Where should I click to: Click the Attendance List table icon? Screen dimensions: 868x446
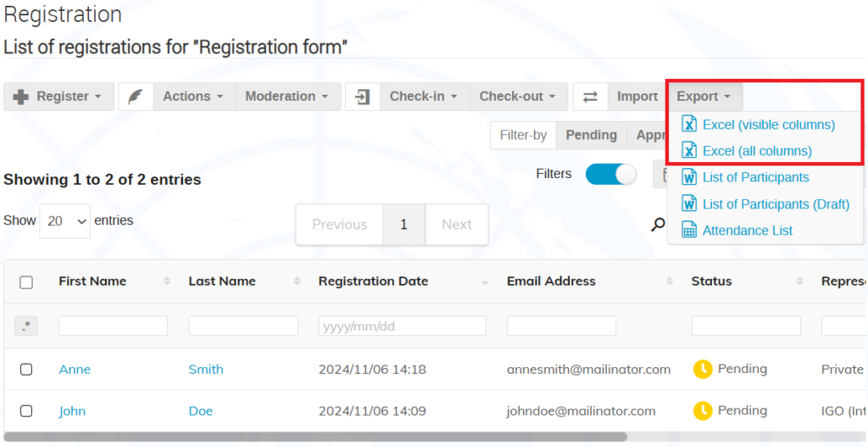click(x=688, y=230)
